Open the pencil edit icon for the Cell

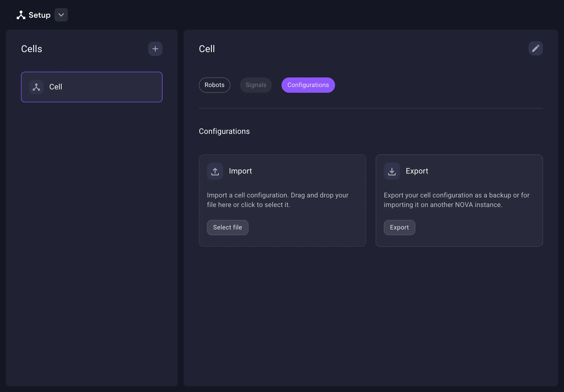point(536,48)
